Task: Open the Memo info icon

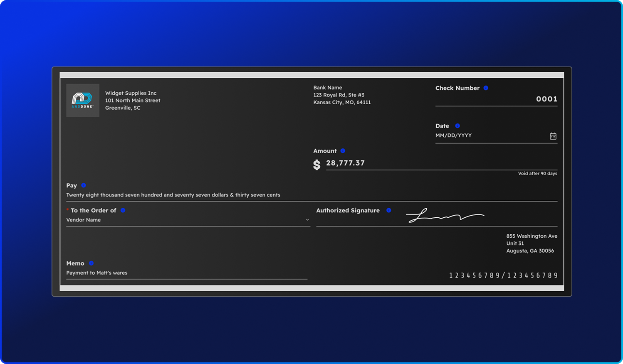Action: click(x=91, y=263)
